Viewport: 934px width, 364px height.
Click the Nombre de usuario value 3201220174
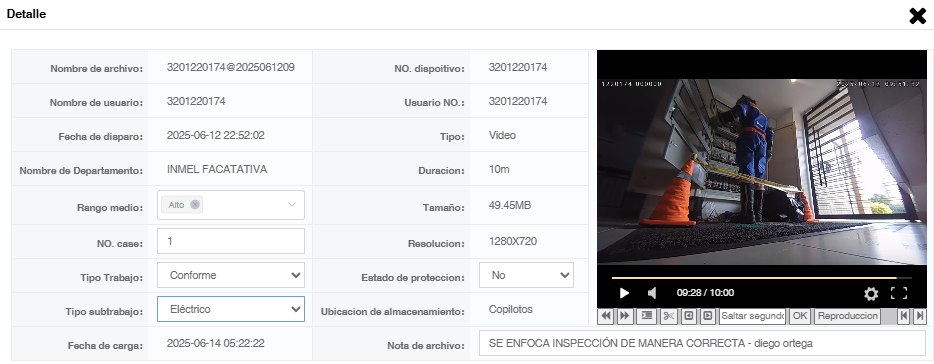coord(196,102)
